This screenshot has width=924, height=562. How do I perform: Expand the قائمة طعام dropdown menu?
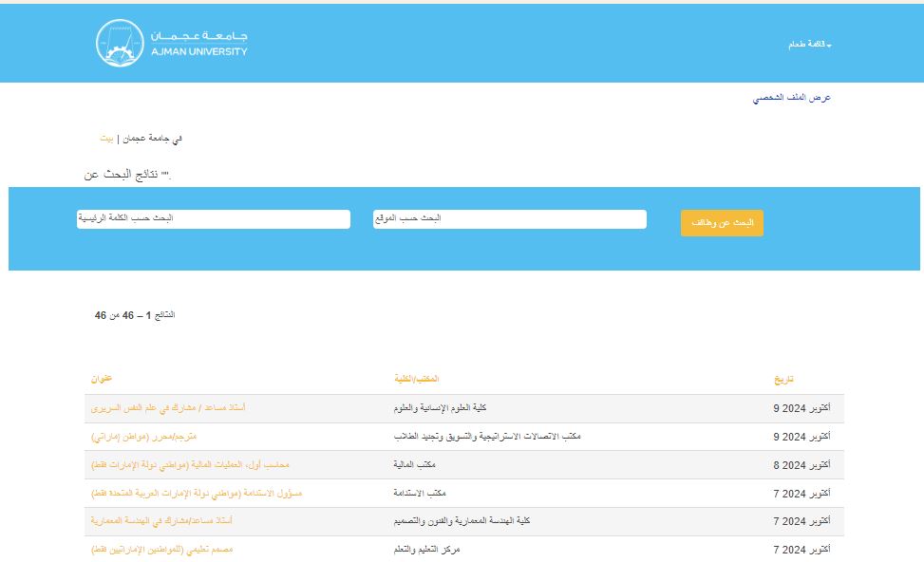[x=809, y=45]
